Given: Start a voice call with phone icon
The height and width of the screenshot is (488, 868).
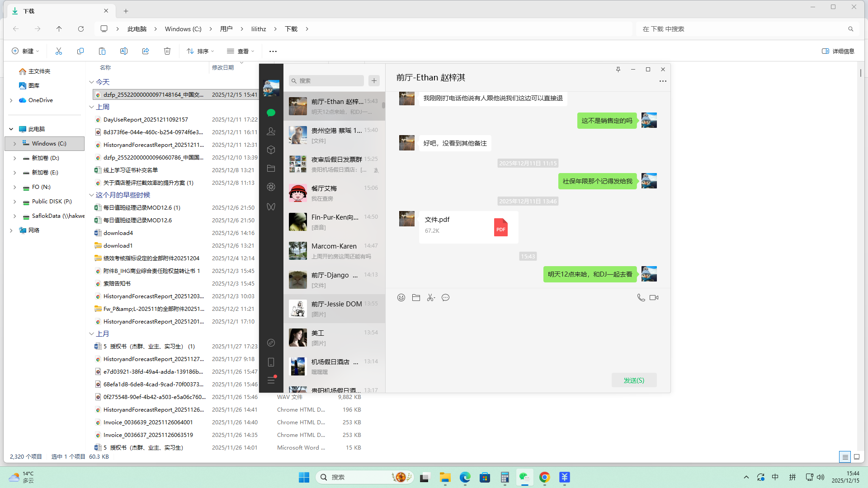Looking at the screenshot, I should (x=641, y=298).
